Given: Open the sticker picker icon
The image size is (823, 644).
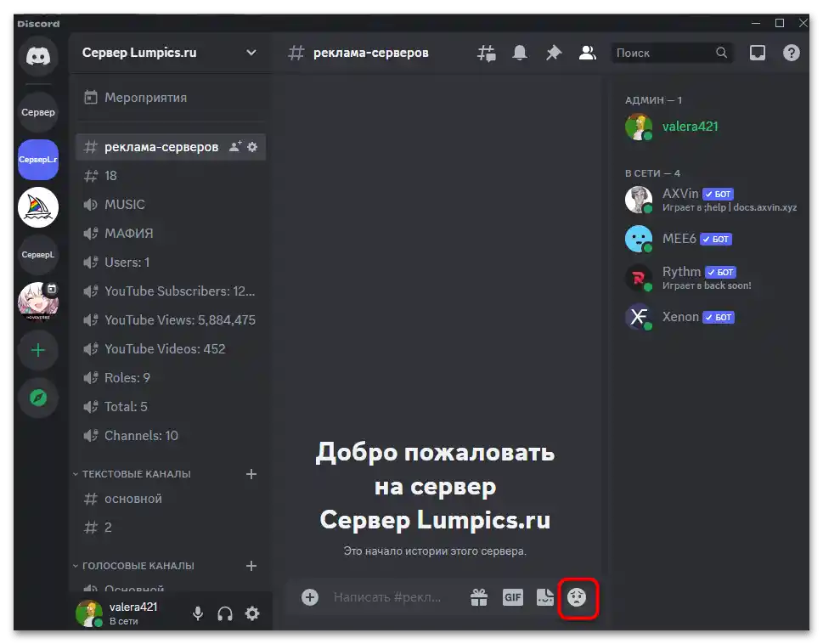Looking at the screenshot, I should [x=544, y=597].
